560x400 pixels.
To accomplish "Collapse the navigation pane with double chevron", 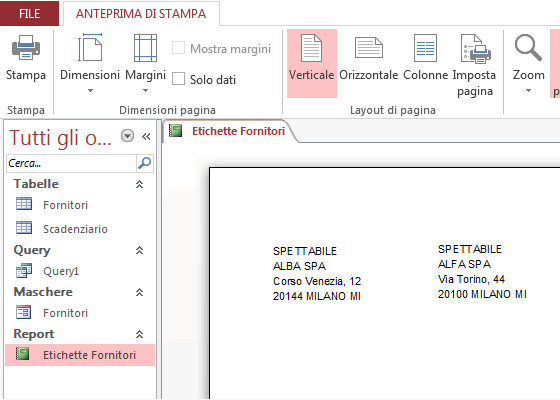I will coord(146,136).
